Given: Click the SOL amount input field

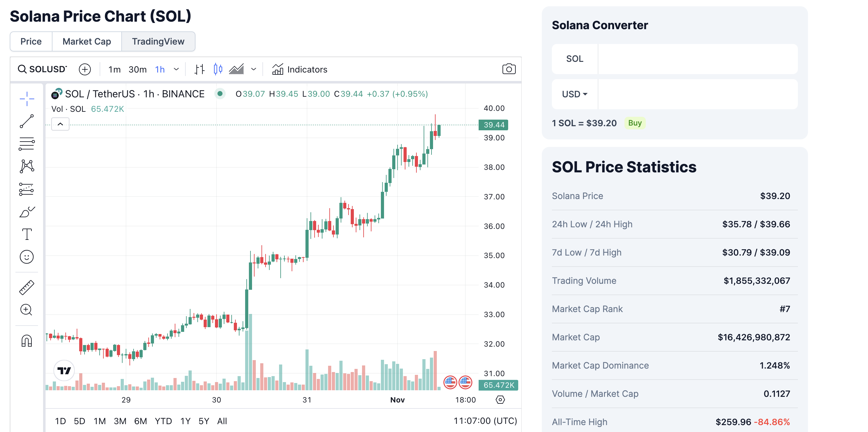Looking at the screenshot, I should pyautogui.click(x=697, y=59).
